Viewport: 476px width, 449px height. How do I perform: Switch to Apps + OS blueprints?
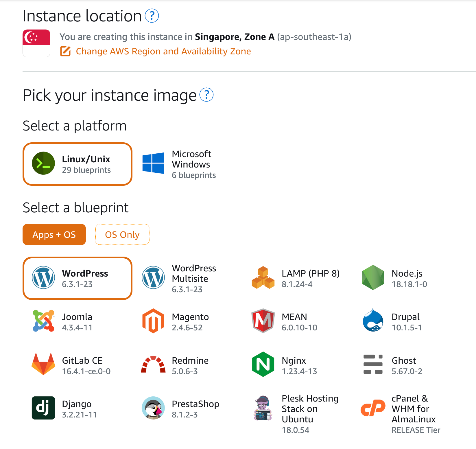pyautogui.click(x=54, y=235)
